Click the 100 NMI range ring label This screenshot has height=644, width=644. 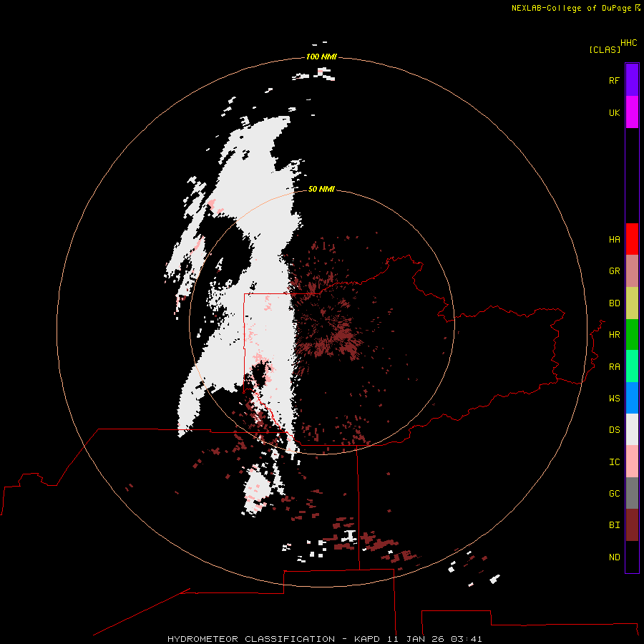point(321,57)
